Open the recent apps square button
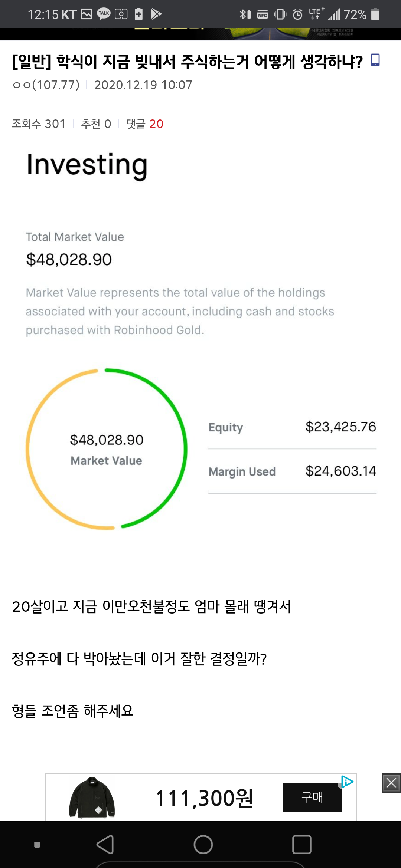Image resolution: width=401 pixels, height=868 pixels. pos(301,845)
